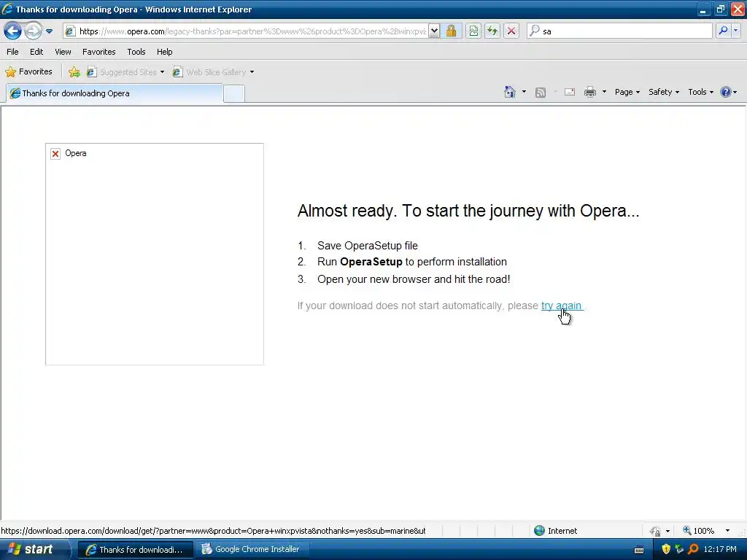Click the 100% zoom level button

click(698, 531)
